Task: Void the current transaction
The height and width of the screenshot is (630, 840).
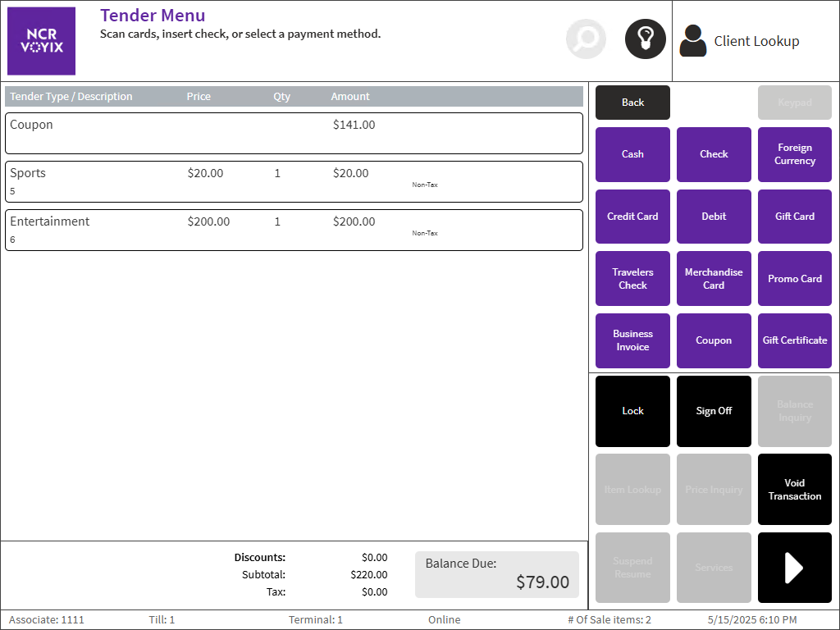Action: (794, 490)
